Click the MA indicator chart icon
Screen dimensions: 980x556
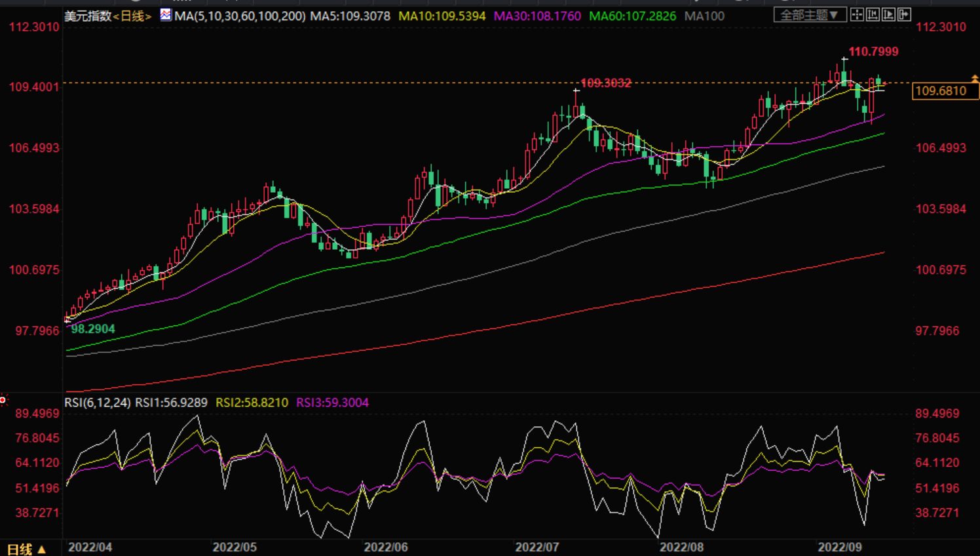(x=166, y=14)
